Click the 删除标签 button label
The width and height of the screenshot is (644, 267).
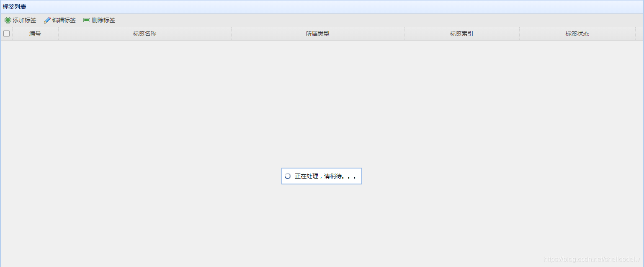coord(103,20)
